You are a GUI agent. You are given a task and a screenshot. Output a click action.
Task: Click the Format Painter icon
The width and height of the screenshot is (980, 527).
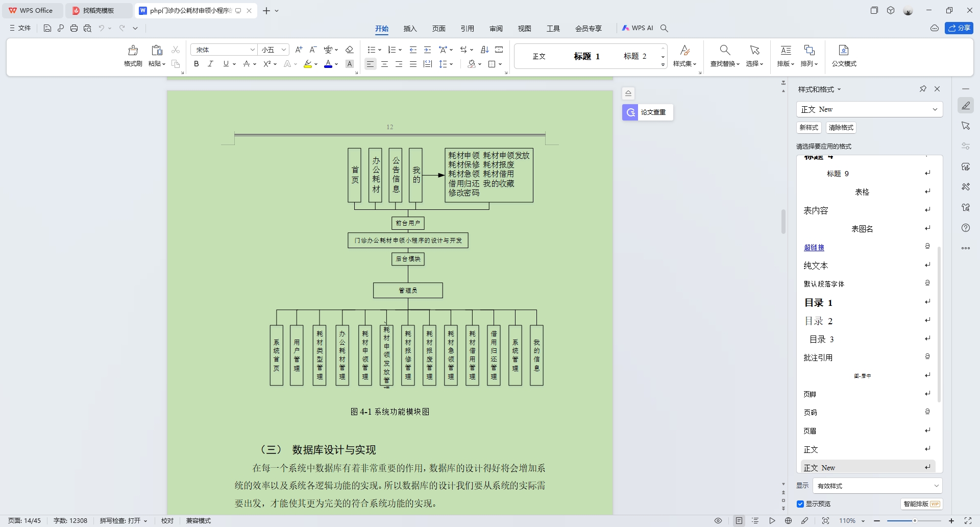[x=133, y=50]
